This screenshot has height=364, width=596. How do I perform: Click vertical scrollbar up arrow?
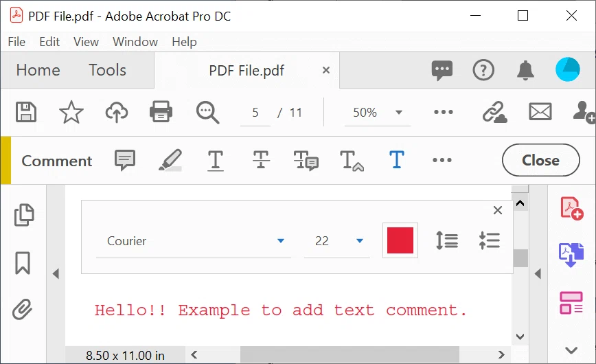(x=520, y=203)
